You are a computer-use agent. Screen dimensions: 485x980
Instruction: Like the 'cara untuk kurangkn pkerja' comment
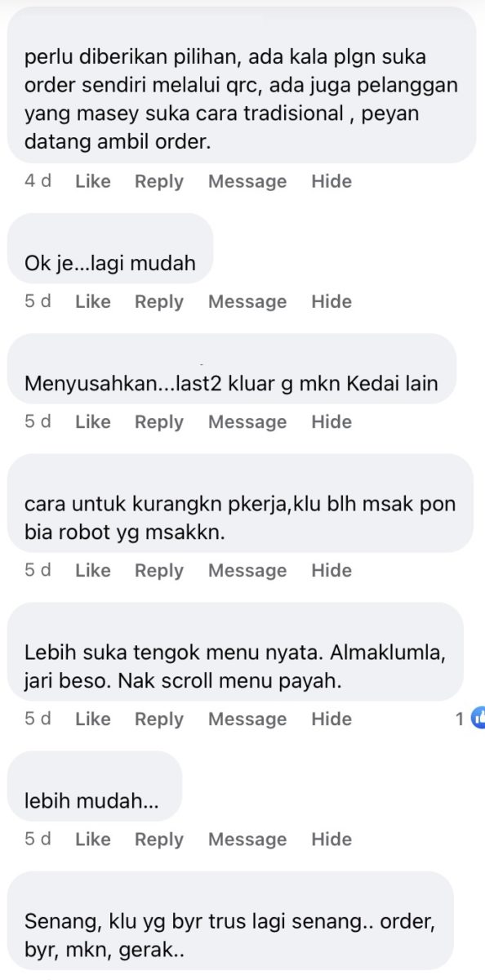(x=93, y=570)
